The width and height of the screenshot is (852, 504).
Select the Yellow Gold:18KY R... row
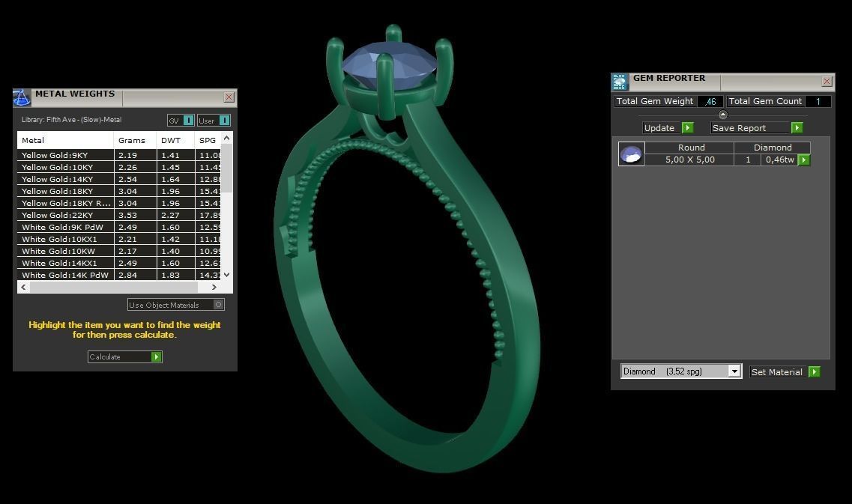119,203
